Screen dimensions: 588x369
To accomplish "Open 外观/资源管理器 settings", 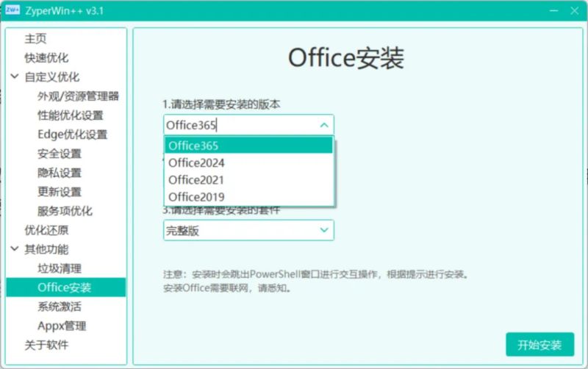I will click(78, 96).
